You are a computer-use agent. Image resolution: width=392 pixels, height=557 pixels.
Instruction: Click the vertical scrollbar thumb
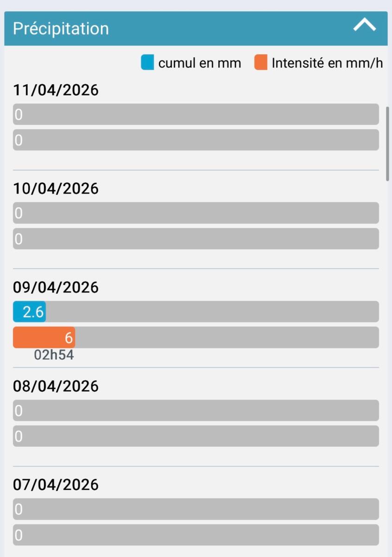coord(388,144)
